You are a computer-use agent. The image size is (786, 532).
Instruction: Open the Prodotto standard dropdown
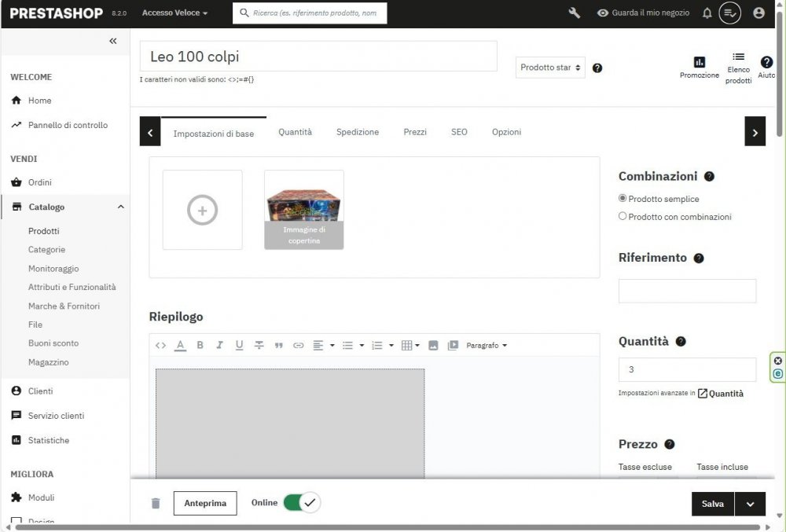[x=551, y=68]
